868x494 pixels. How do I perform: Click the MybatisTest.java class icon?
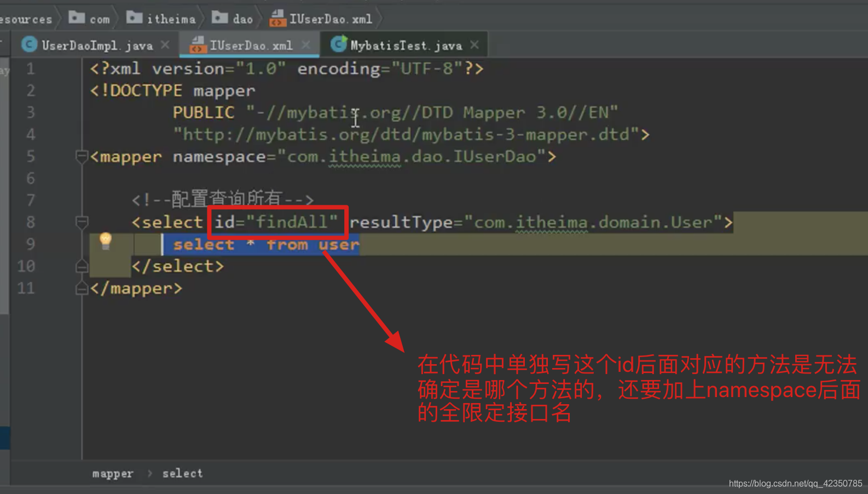(339, 44)
